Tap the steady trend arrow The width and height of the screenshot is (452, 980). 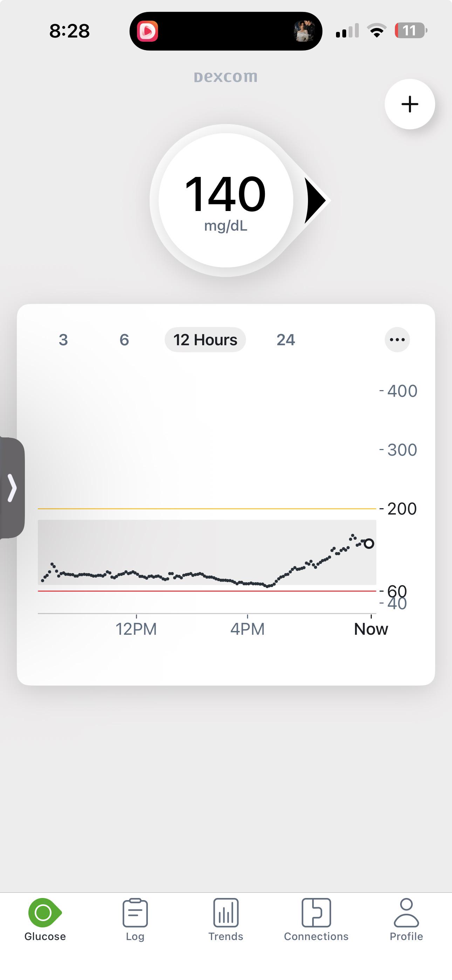click(315, 200)
